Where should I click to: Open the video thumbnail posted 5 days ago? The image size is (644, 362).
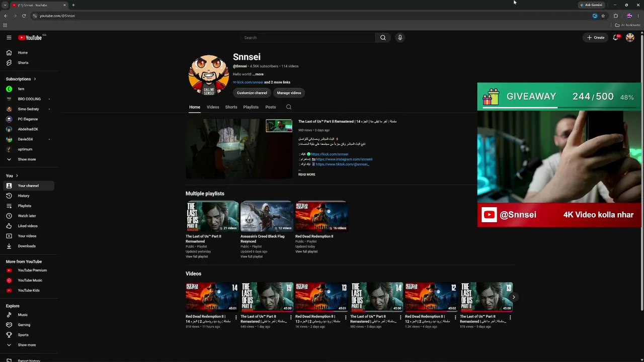click(486, 297)
